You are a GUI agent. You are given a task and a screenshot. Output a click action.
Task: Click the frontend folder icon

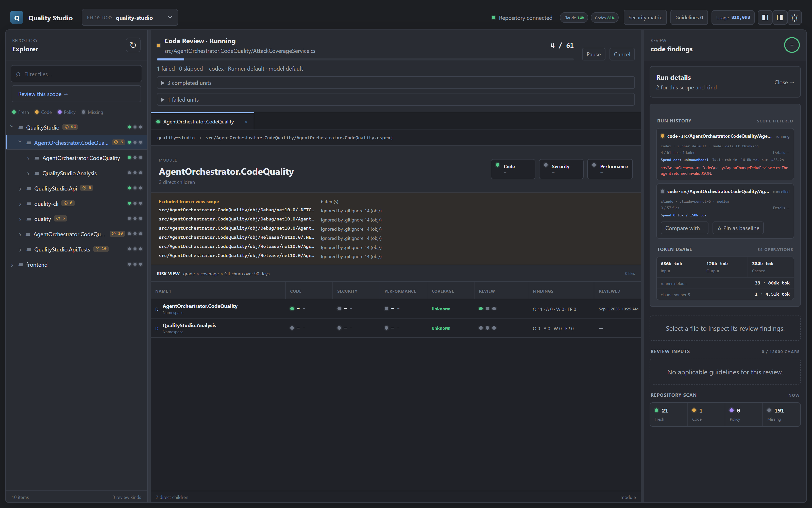(21, 265)
